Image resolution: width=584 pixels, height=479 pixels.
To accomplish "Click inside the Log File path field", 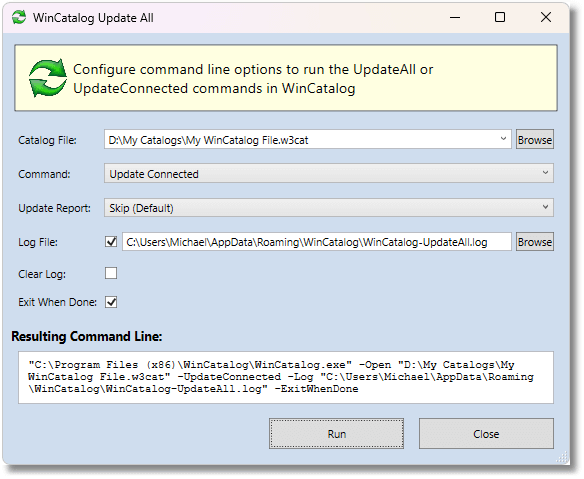I will point(317,242).
